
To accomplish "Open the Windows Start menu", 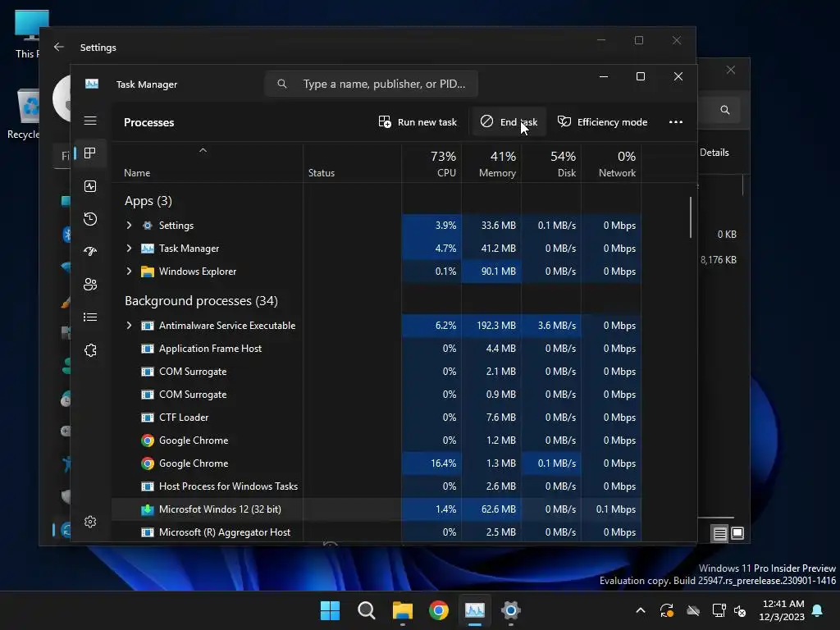I will coord(330,610).
